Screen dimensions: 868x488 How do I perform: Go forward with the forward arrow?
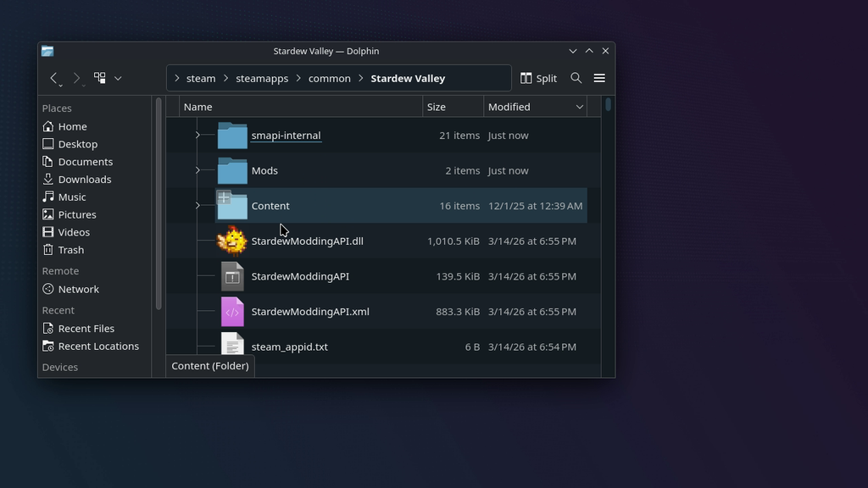click(77, 78)
